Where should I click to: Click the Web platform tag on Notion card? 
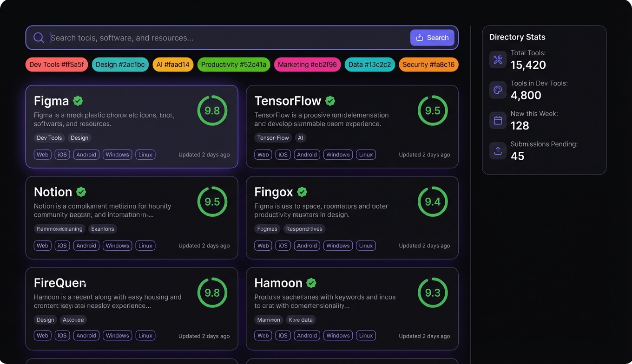coord(42,246)
